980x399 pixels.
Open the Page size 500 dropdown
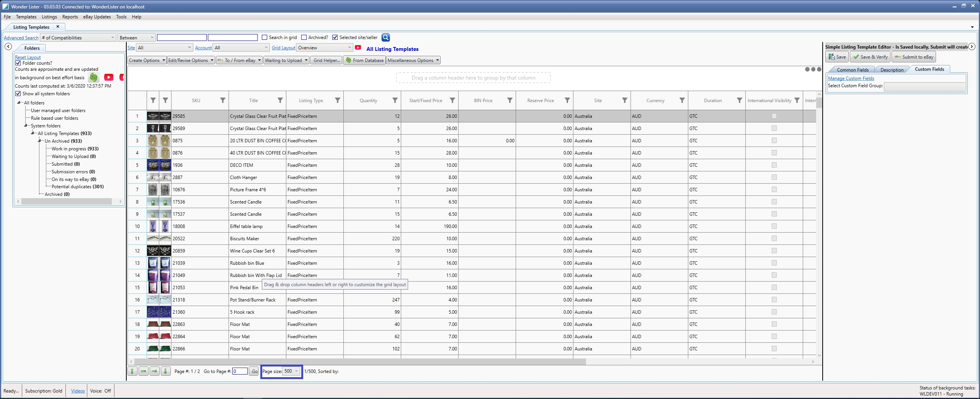pos(291,371)
